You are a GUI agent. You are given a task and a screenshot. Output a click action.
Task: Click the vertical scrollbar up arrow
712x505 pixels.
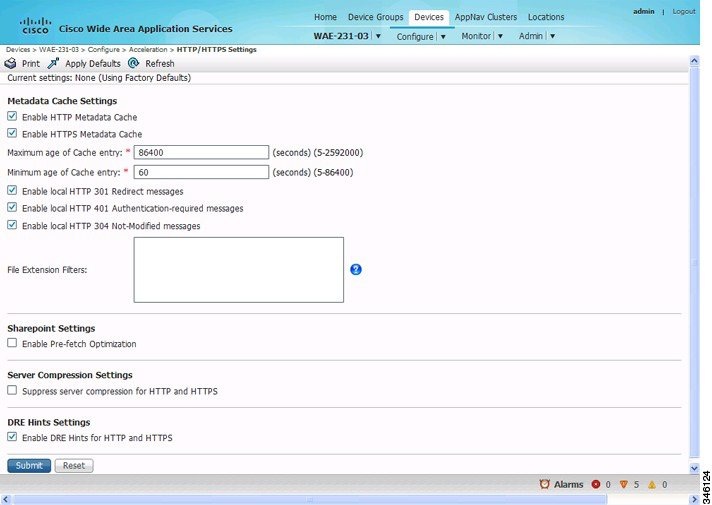coord(694,61)
